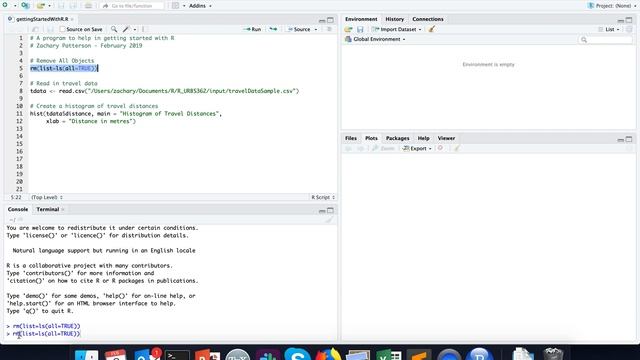Image resolution: width=640 pixels, height=360 pixels.
Task: Click the editor Save document icon
Action: (x=50, y=29)
